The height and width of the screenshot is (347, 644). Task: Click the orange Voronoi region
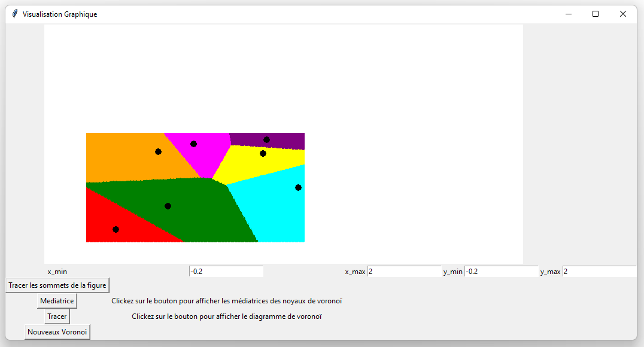coord(120,159)
